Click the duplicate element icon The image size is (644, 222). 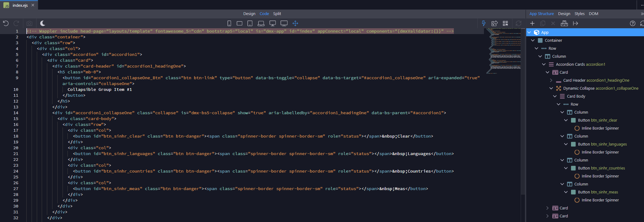(543, 23)
